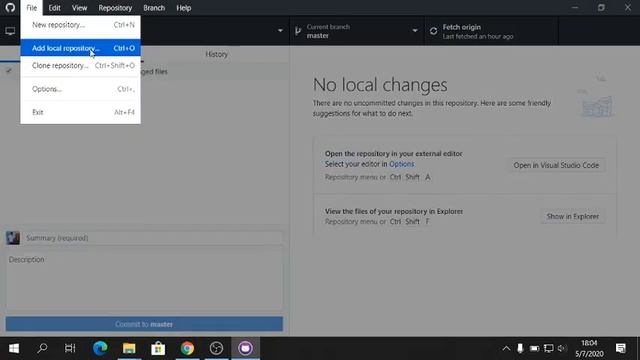Choose New repository... from File menu
Screen dimensions: 640x360
[80, 25]
